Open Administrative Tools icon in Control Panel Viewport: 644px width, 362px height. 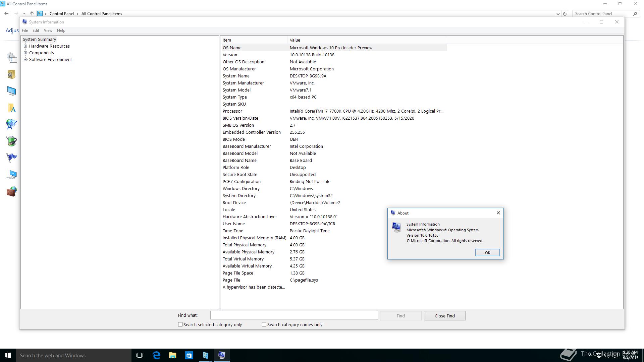[12, 58]
